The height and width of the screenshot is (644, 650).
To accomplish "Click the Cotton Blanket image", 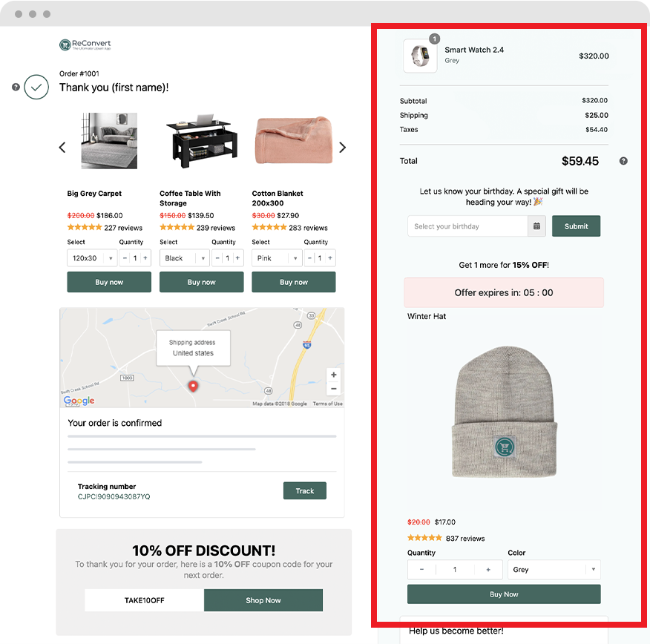I will pos(294,140).
